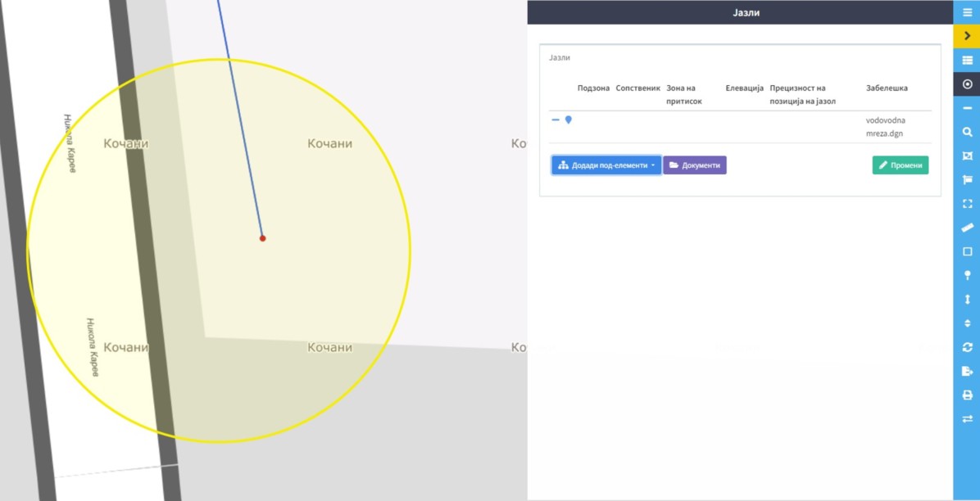Click the green Промени edit button
The image size is (980, 501).
coord(900,165)
